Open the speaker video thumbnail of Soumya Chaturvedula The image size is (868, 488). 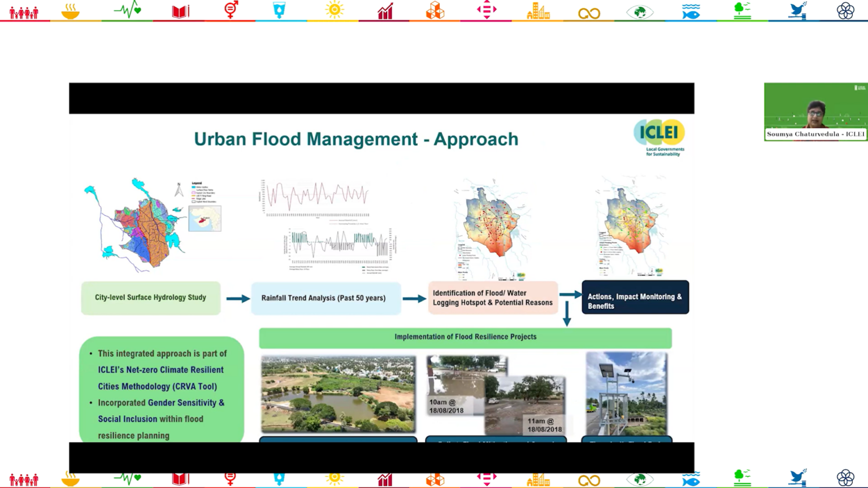(815, 111)
